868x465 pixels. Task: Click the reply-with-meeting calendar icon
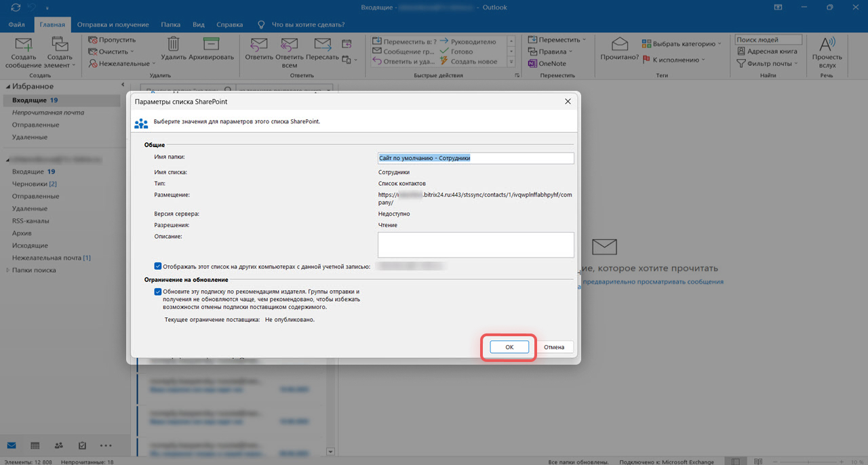(347, 43)
